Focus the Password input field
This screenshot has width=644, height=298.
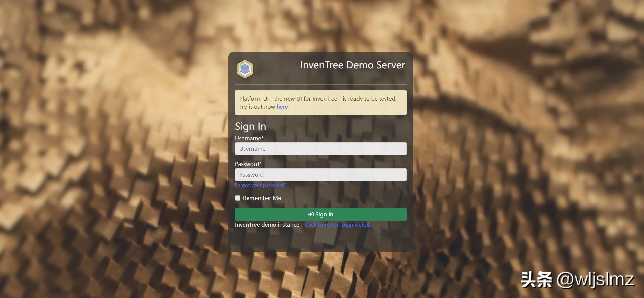[x=320, y=175]
